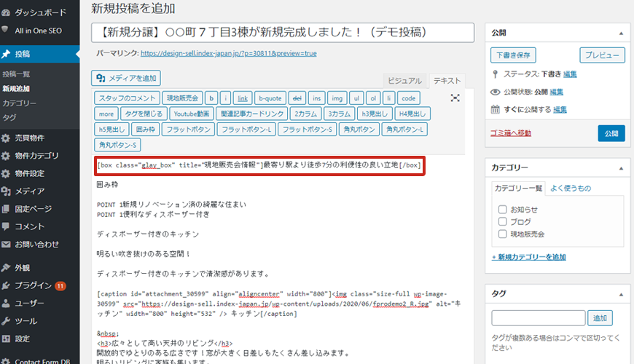Open the All in One SEO menu
634x364 pixels.
pos(35,30)
